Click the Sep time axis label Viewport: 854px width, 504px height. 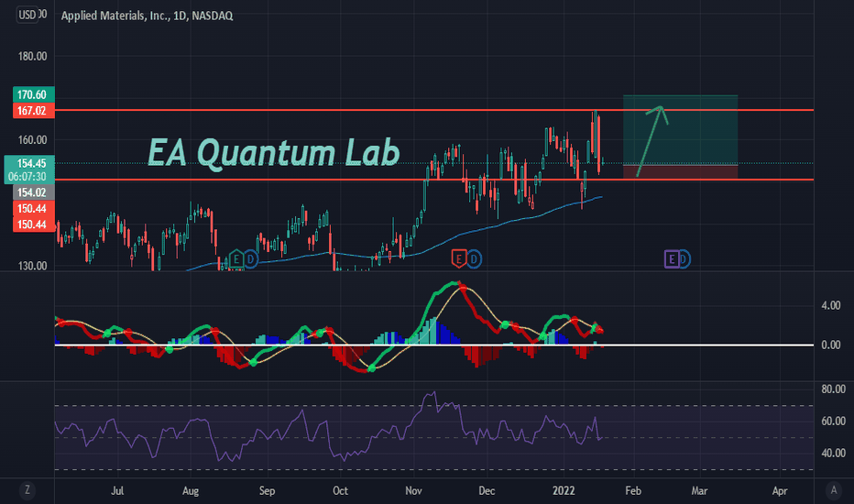[x=267, y=491]
